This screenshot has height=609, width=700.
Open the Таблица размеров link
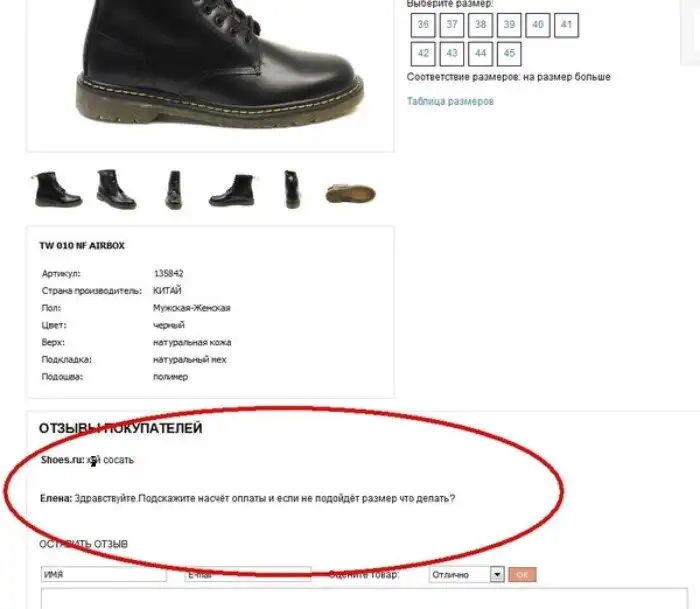click(x=450, y=101)
